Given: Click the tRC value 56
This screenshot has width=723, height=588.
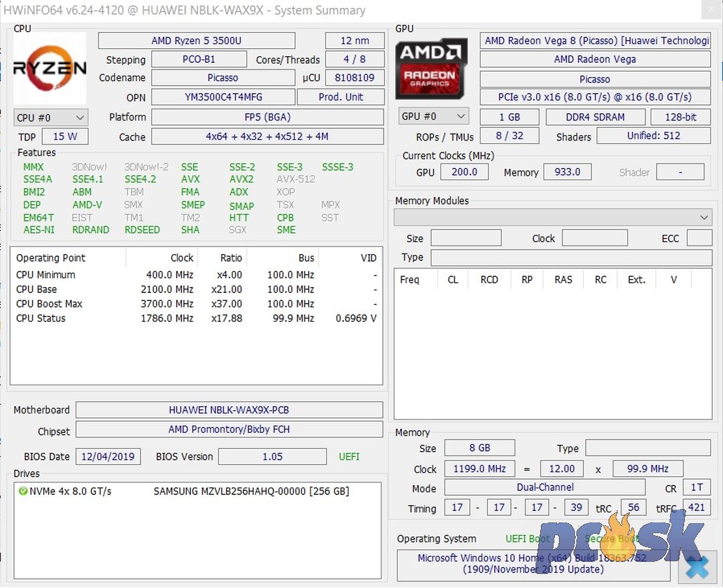Looking at the screenshot, I should pos(633,507).
